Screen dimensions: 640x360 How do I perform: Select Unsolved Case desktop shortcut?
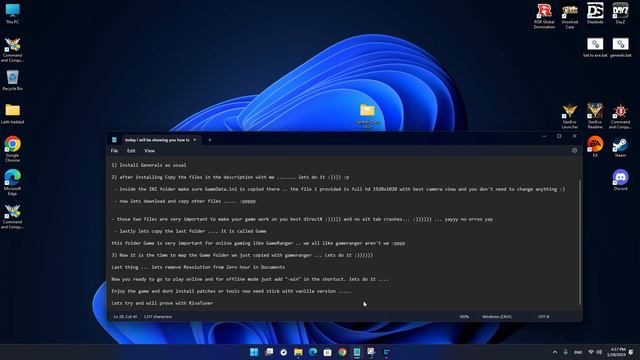pyautogui.click(x=569, y=16)
